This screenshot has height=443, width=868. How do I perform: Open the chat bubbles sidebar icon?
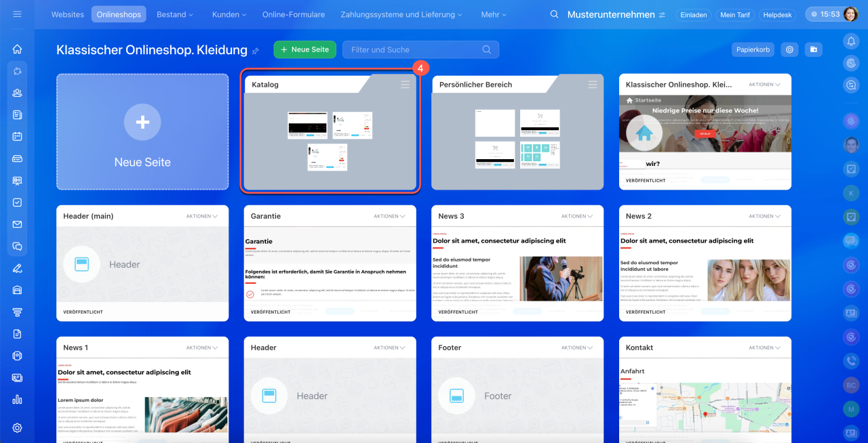(17, 246)
